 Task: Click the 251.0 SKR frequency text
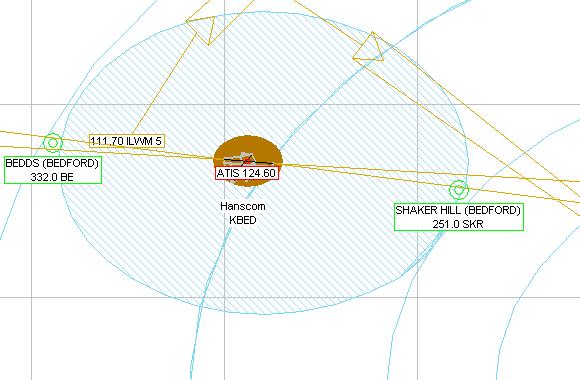(x=458, y=224)
